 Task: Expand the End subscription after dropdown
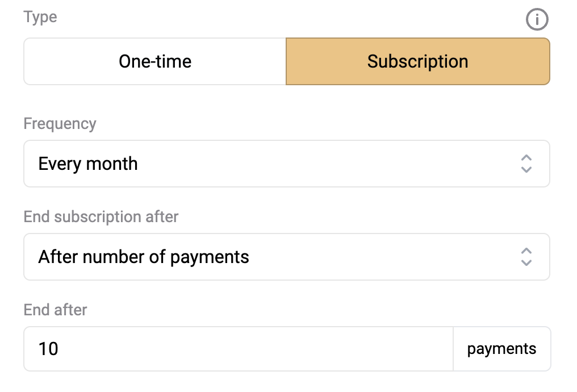287,257
